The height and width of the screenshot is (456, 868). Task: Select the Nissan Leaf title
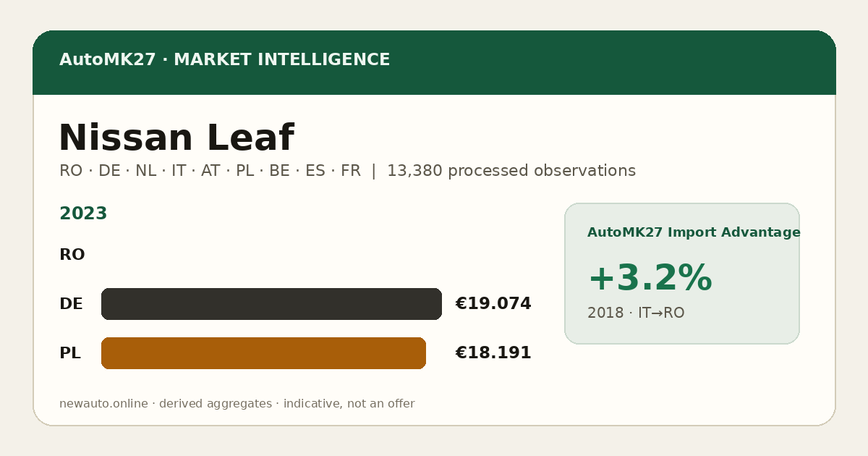pyautogui.click(x=176, y=138)
